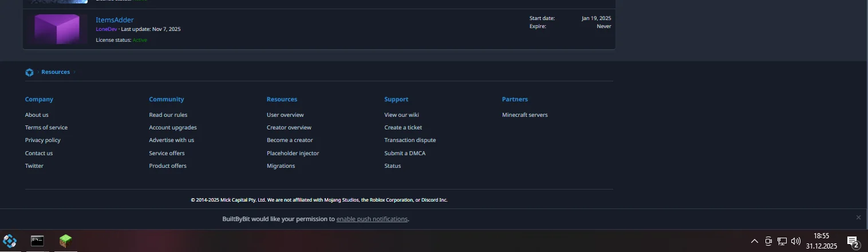The image size is (868, 252).
Task: Open Account upgrades
Action: [x=173, y=128]
